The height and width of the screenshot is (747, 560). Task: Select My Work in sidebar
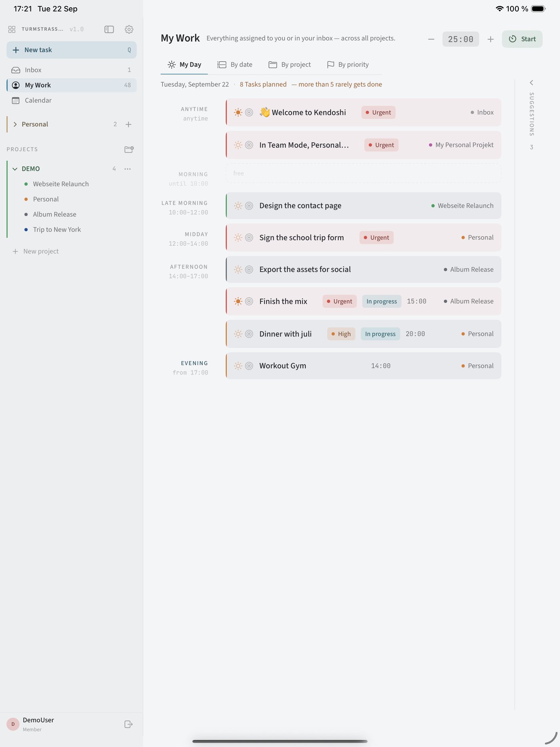(72, 85)
